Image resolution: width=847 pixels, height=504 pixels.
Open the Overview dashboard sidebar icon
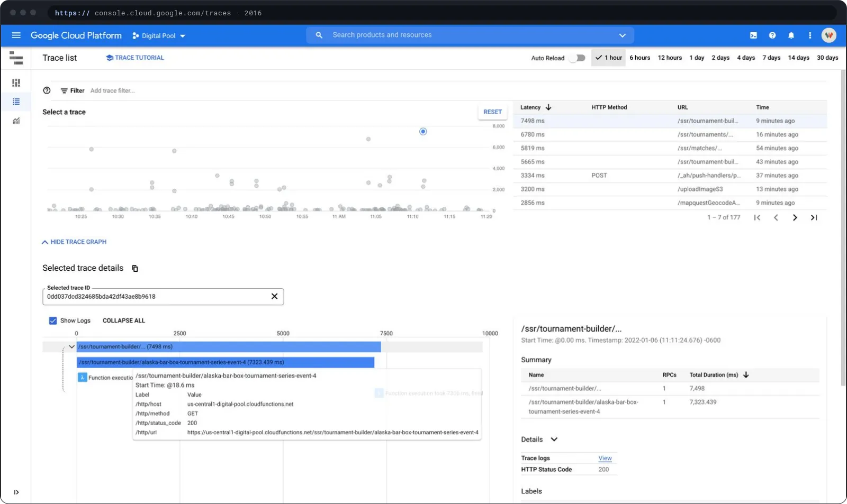coord(16,83)
